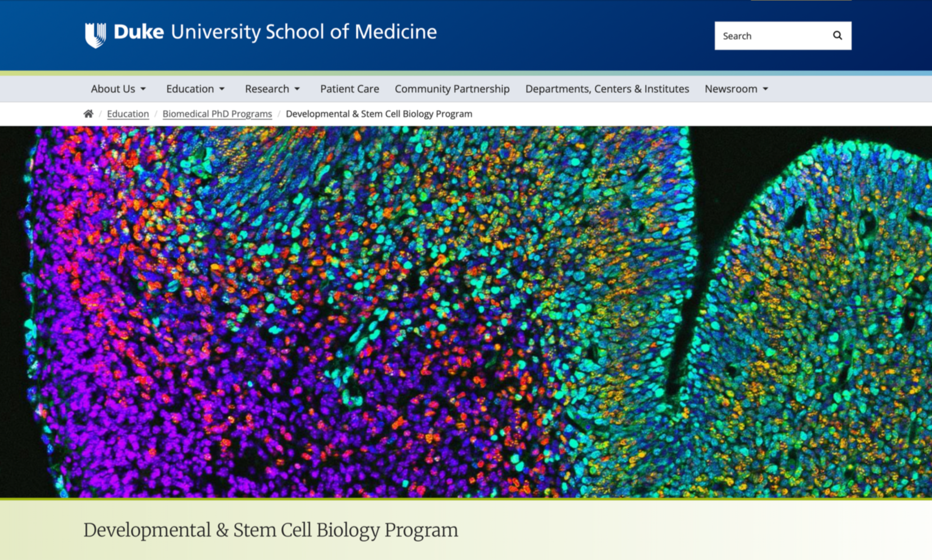932x560 pixels.
Task: Open Departments, Centers & Institutes page
Action: 607,89
